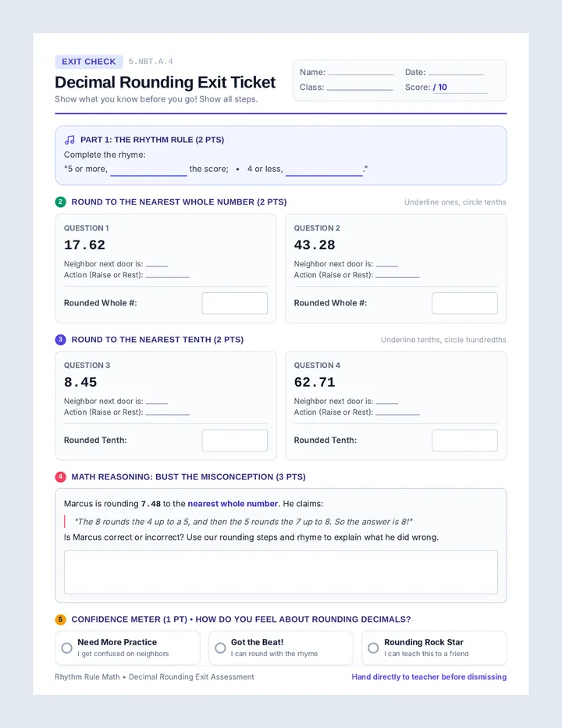Click the Name field line
The width and height of the screenshot is (562, 728).
coord(361,73)
